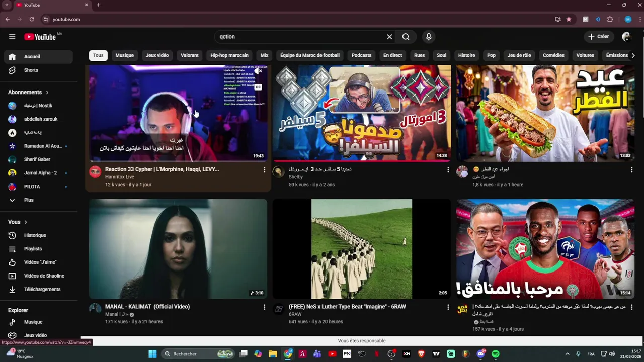
Task: Select the Jeu de rôle chip
Action: [x=519, y=55]
